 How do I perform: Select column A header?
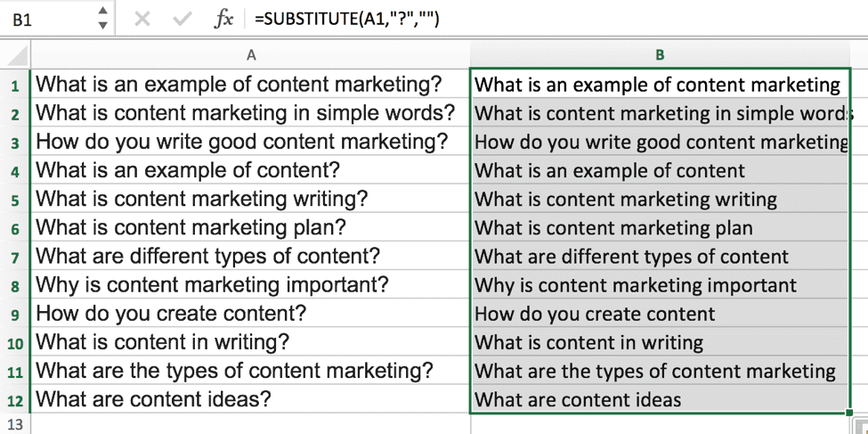tap(251, 55)
